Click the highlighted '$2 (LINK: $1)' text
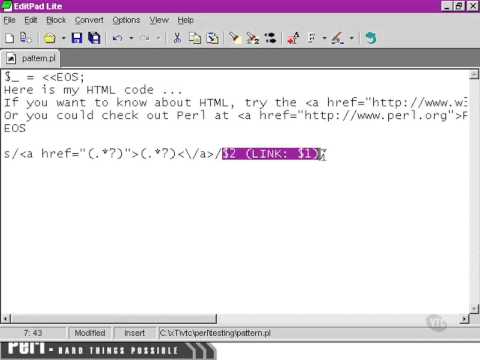This screenshot has height=360, width=480. click(271, 154)
